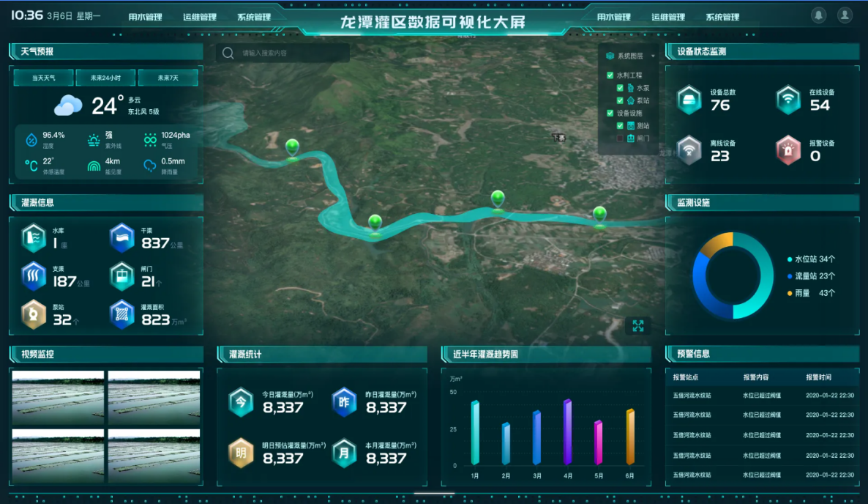Open 用水管理 menu left of title
This screenshot has height=504, width=868.
coord(145,17)
